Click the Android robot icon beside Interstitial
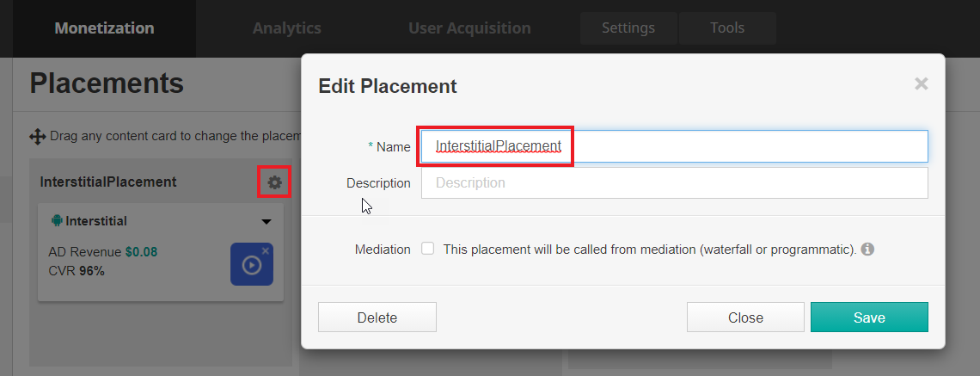The height and width of the screenshot is (376, 980). click(x=58, y=221)
